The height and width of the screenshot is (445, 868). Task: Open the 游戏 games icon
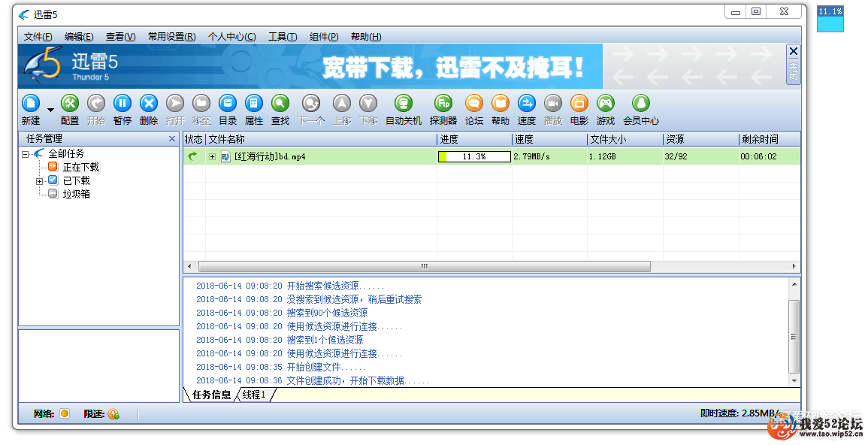coord(606,104)
